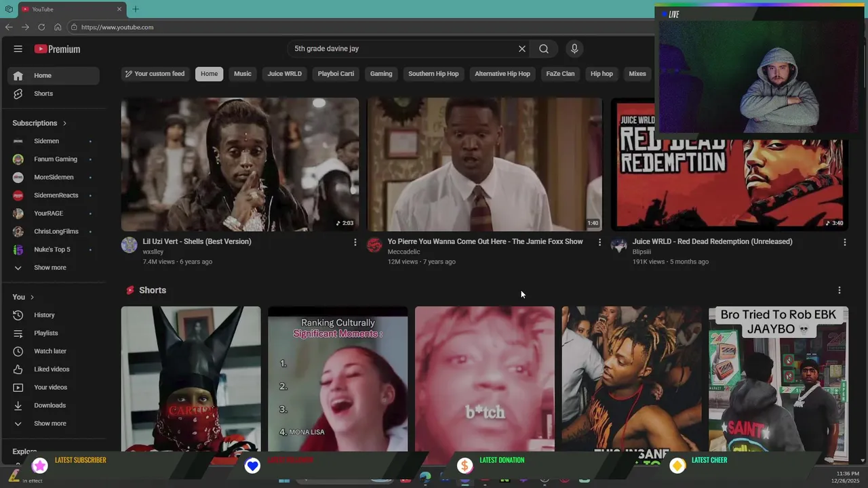Open options menu for Yo Pierre video
The width and height of the screenshot is (868, 488).
click(599, 242)
